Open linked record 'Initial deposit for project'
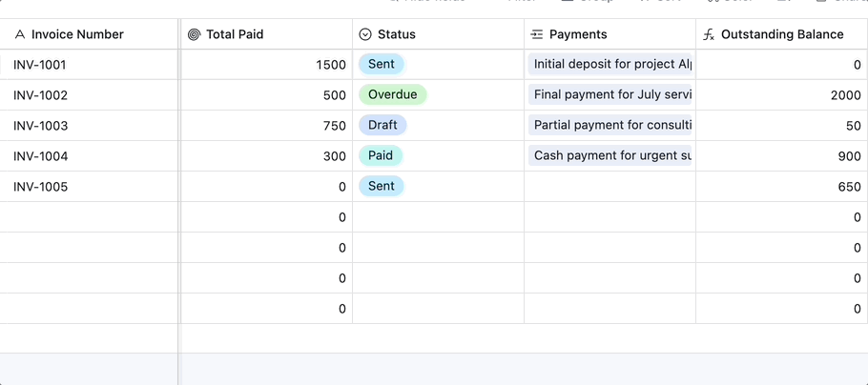The height and width of the screenshot is (385, 868). pyautogui.click(x=610, y=65)
